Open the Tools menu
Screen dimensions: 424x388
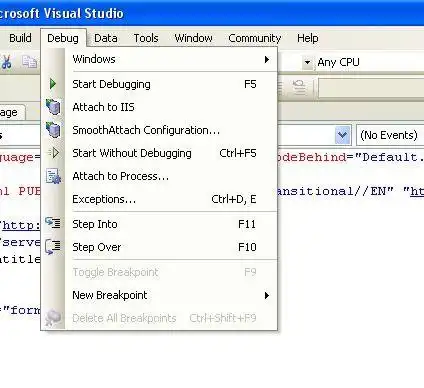click(x=146, y=38)
